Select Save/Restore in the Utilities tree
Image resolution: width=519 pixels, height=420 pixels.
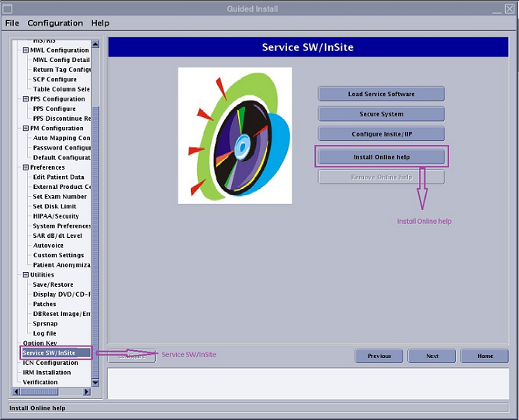tap(53, 284)
